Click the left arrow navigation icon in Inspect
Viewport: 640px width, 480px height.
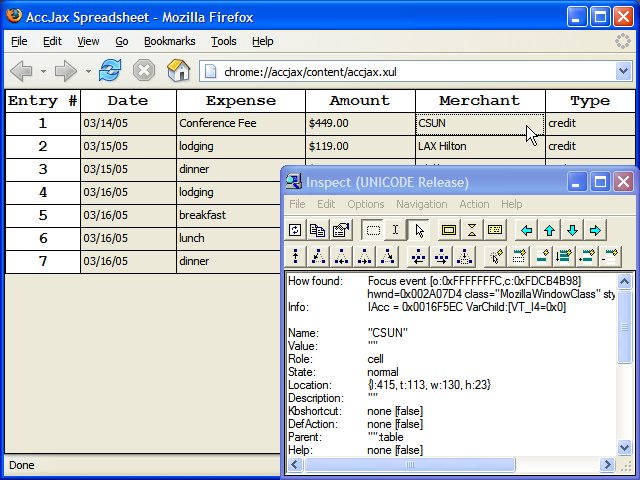tap(527, 230)
